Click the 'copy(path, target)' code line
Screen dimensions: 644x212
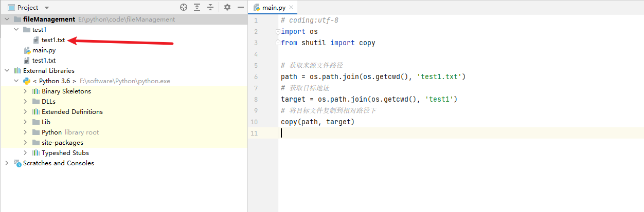[318, 122]
